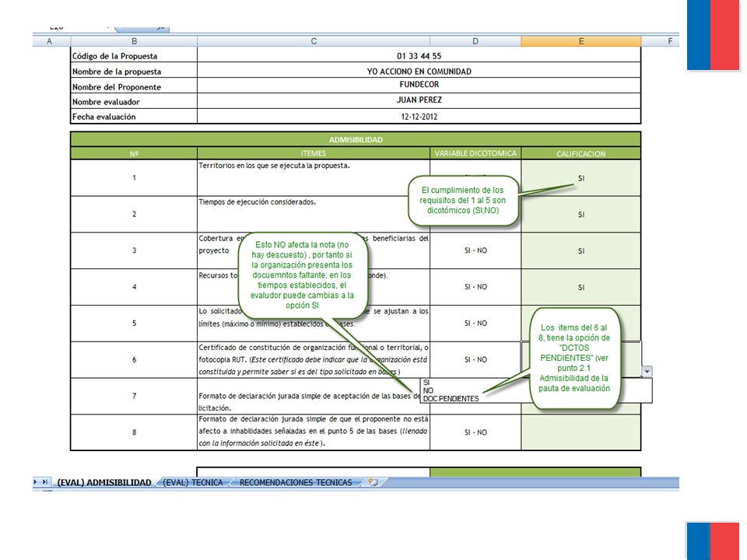This screenshot has width=747, height=560.
Task: Select the Código de la Propuesta label cell
Action: point(134,56)
